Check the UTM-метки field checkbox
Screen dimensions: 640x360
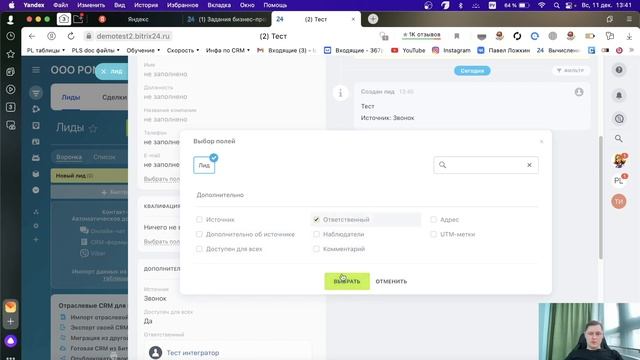coord(433,234)
